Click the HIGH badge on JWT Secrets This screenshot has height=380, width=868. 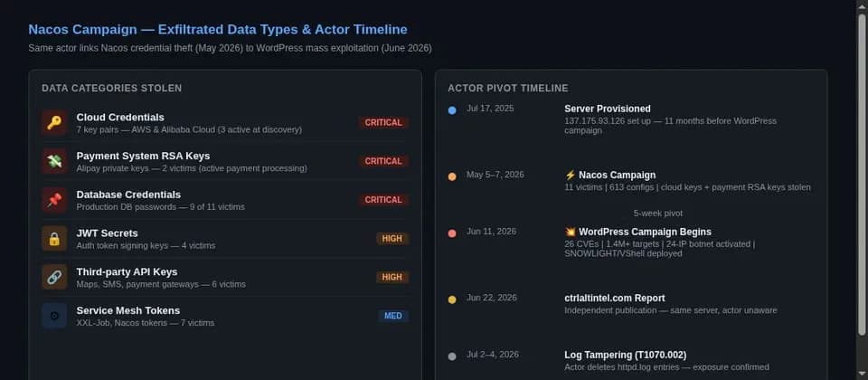[x=392, y=239]
